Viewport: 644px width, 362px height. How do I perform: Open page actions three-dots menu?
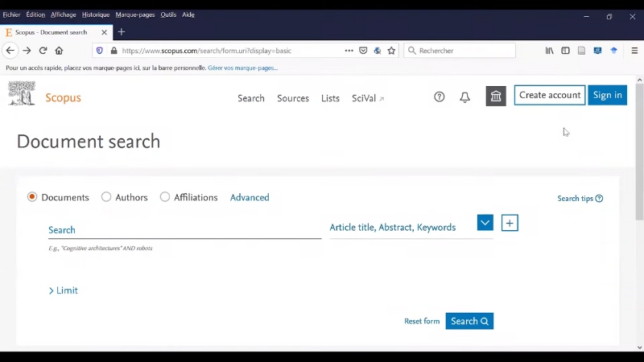(349, 51)
